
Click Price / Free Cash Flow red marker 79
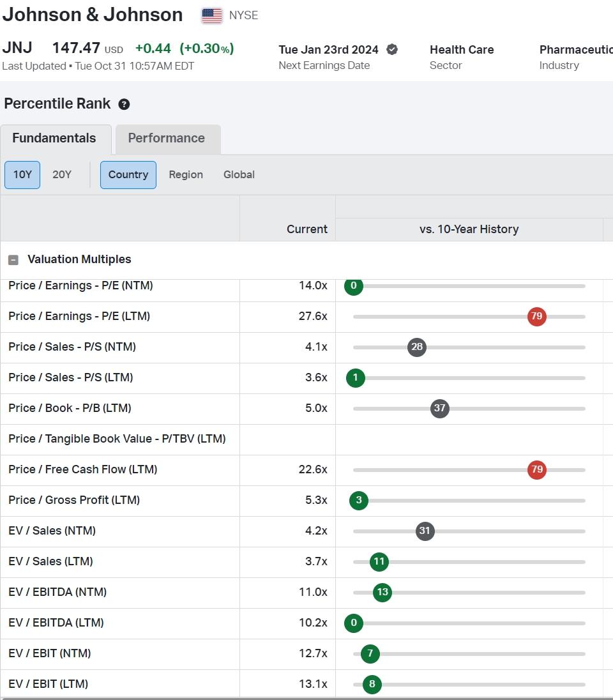[536, 469]
